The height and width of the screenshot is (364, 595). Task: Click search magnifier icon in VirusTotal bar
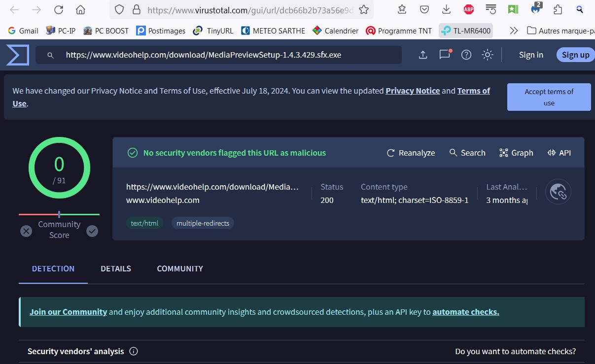click(50, 55)
